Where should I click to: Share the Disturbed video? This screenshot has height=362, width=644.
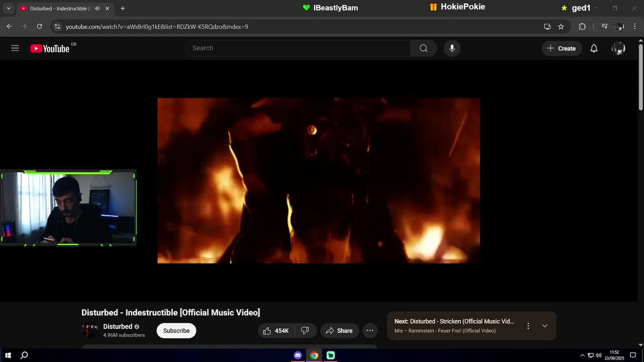pyautogui.click(x=340, y=331)
